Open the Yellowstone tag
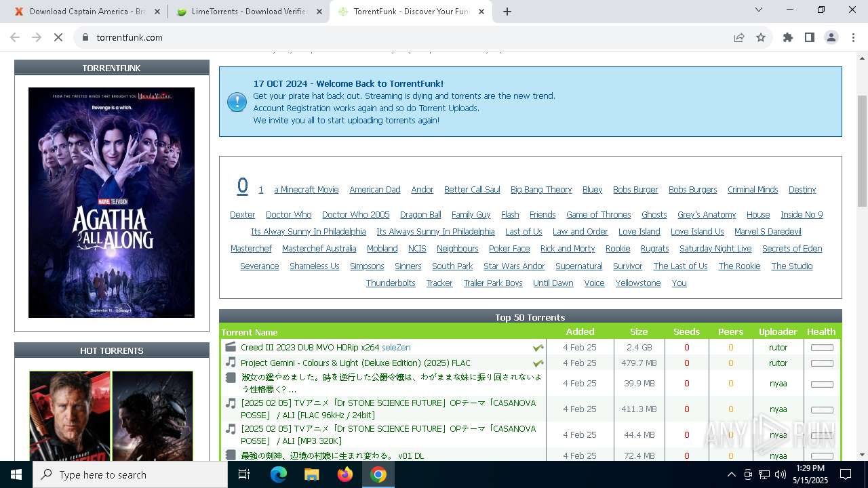 point(638,283)
